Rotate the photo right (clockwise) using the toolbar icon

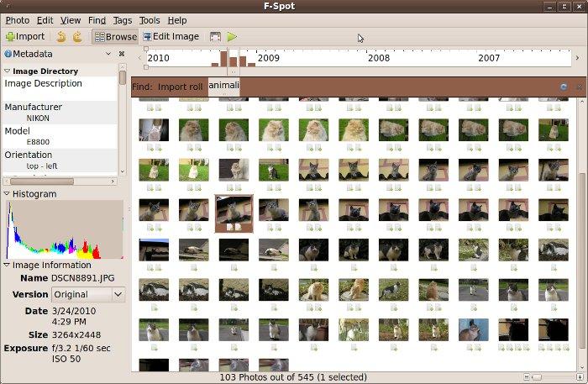(x=77, y=36)
